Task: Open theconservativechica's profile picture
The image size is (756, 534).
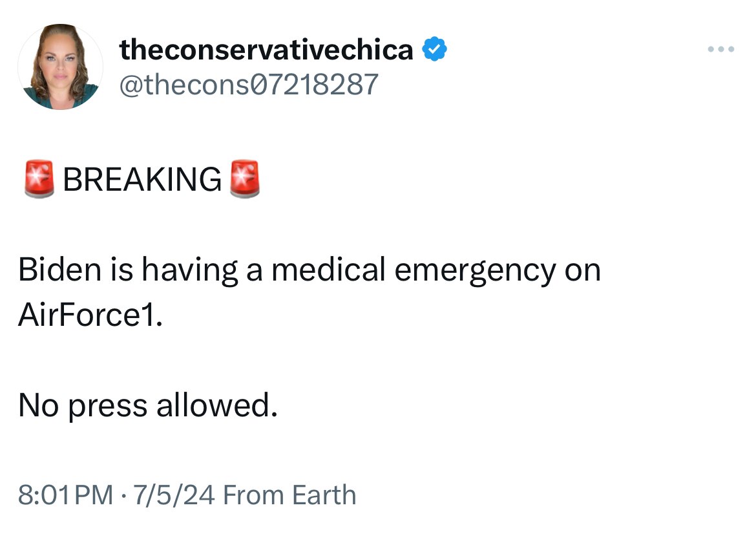Action: [60, 67]
